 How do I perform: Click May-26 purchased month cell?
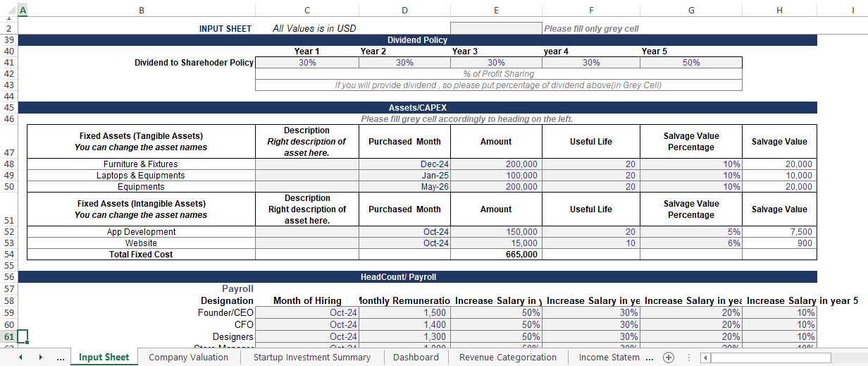404,187
